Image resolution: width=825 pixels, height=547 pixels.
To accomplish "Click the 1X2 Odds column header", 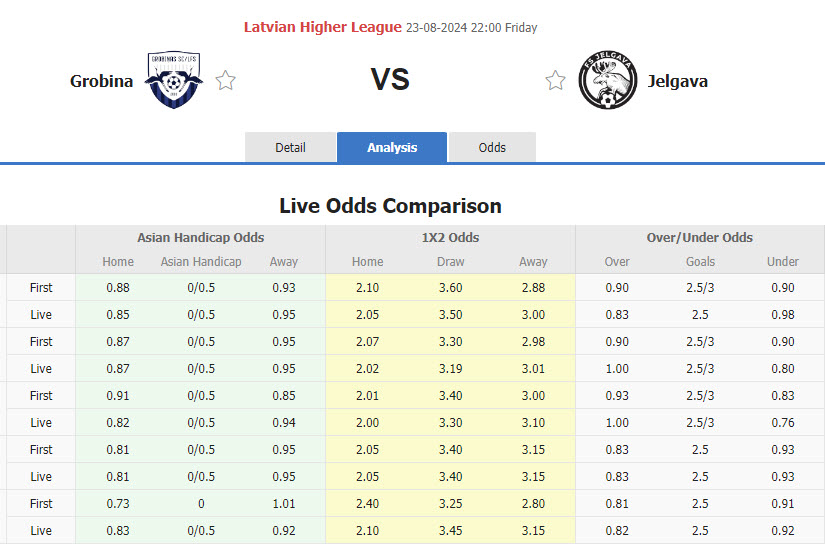I will [x=450, y=237].
